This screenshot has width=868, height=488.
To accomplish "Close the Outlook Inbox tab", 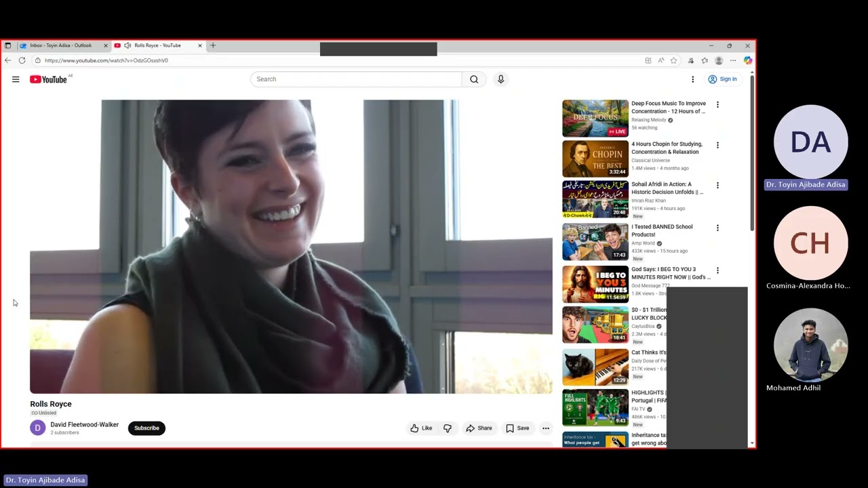I will (105, 45).
